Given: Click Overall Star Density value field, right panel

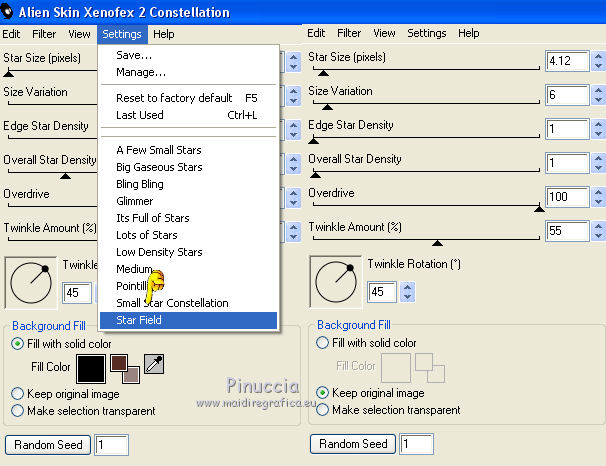Looking at the screenshot, I should [567, 163].
